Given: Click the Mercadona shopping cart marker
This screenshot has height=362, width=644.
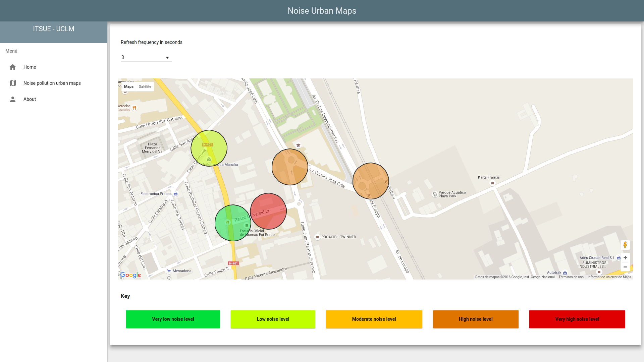Looking at the screenshot, I should click(x=169, y=271).
